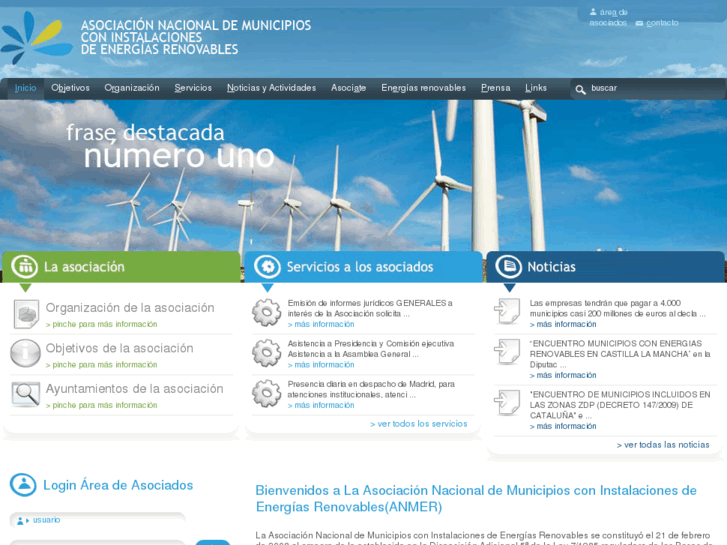
Task: Click the Noticias header document icon
Action: (509, 266)
